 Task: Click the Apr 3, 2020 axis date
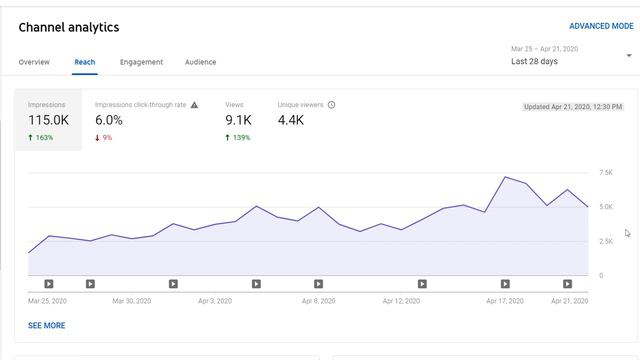click(x=215, y=301)
